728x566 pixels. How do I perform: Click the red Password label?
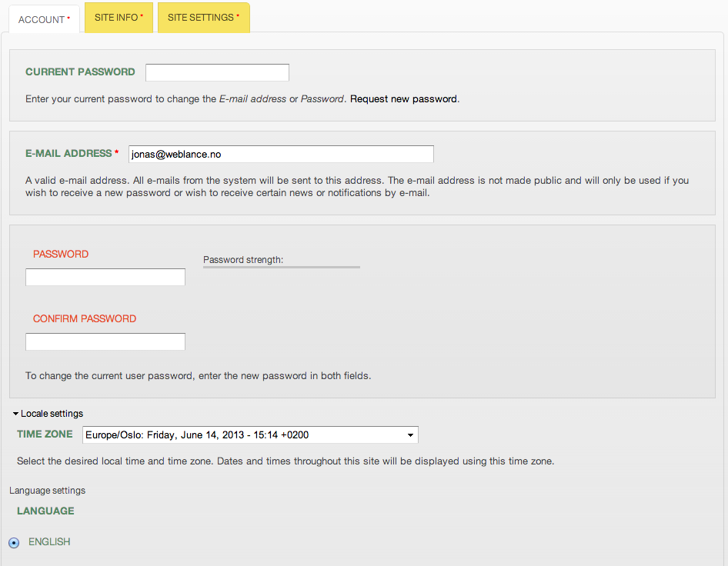click(61, 255)
